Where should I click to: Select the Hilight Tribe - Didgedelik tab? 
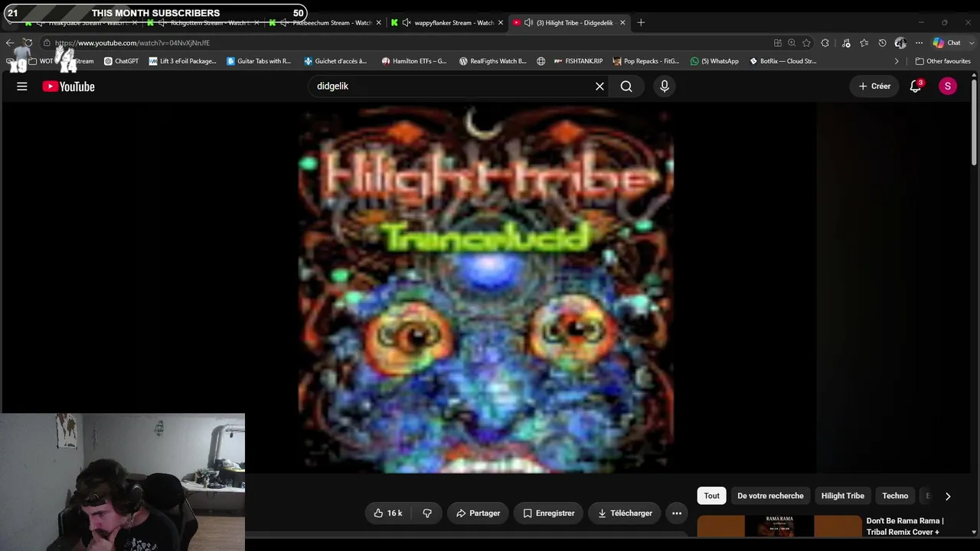coord(569,23)
